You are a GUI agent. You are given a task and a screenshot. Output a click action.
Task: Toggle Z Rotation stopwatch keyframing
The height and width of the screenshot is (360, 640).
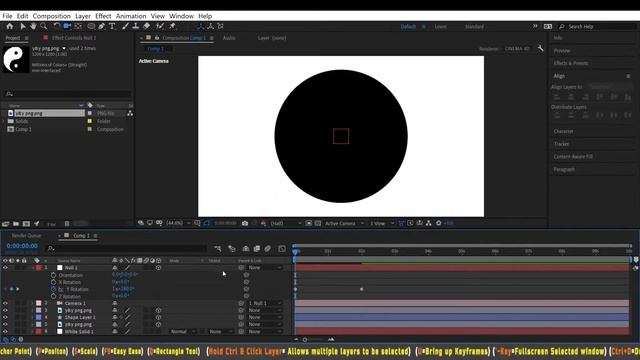(x=53, y=296)
